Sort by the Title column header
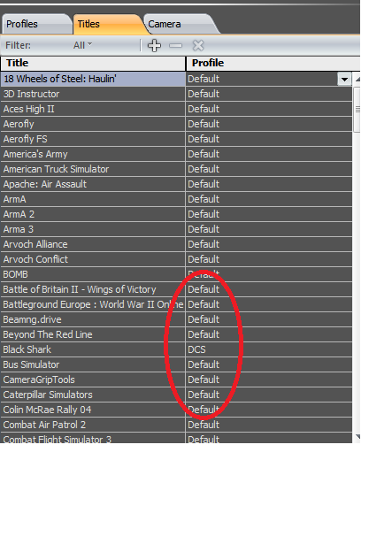Screen dimensions: 392x552 [93, 63]
